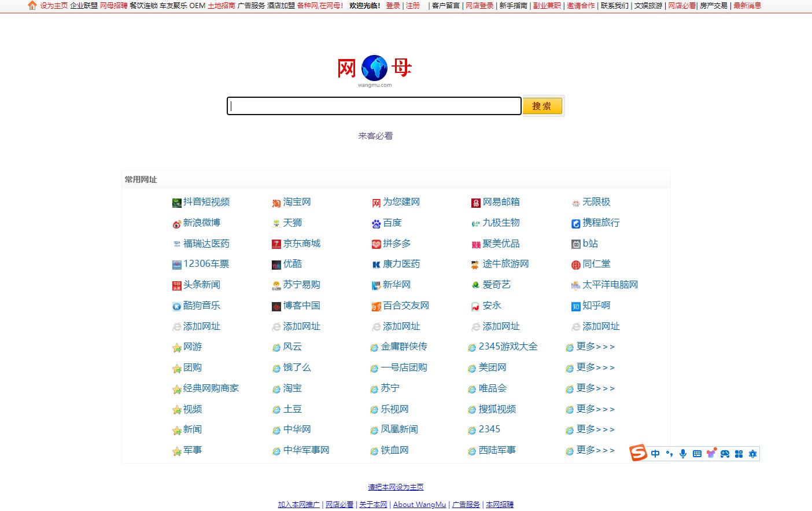Open 土地招商 in the top bar
Viewport: 812px width, 511px height.
(x=222, y=5)
